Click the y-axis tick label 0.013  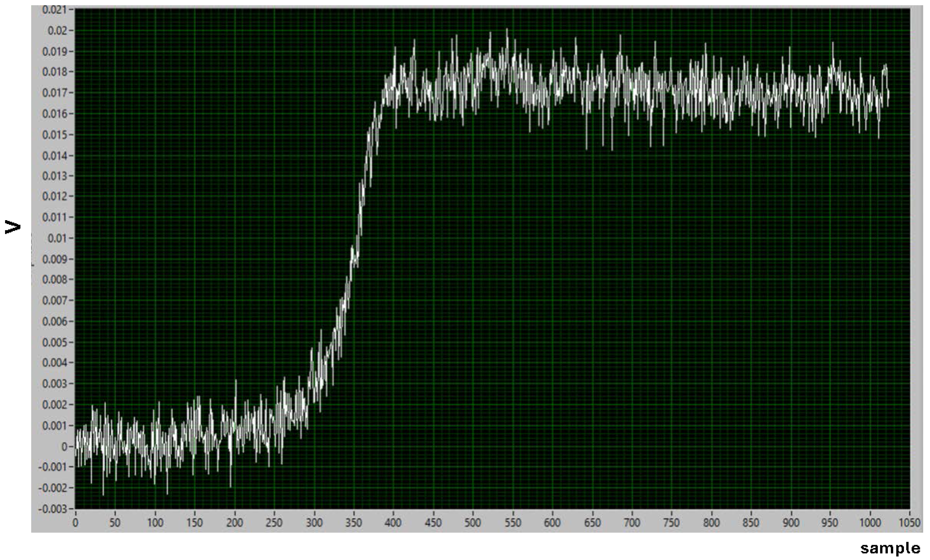[56, 176]
